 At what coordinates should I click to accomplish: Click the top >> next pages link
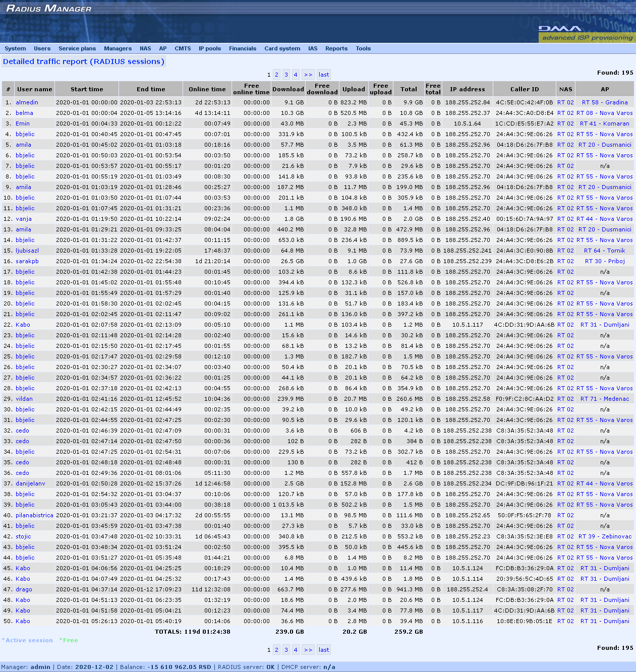click(x=308, y=74)
